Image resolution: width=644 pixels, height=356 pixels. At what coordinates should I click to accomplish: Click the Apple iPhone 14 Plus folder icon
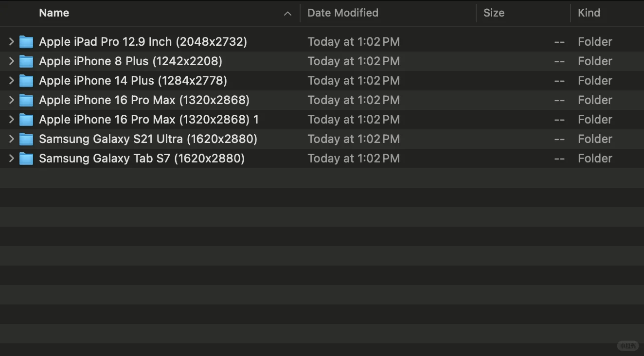[26, 81]
